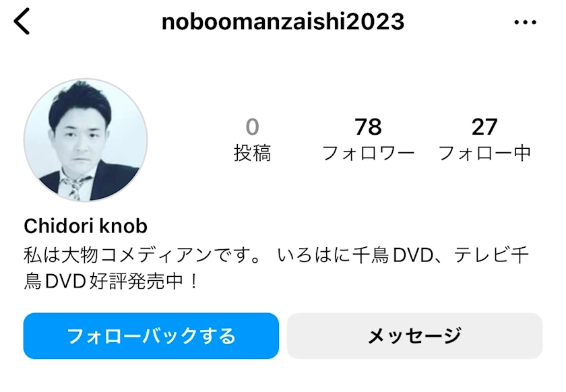Tap the word knob in the display name

123,226
